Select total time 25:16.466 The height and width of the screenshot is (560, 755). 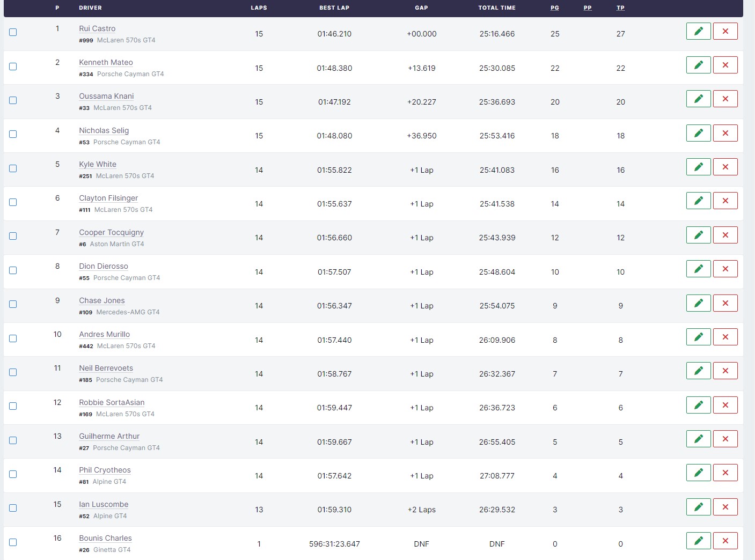497,34
